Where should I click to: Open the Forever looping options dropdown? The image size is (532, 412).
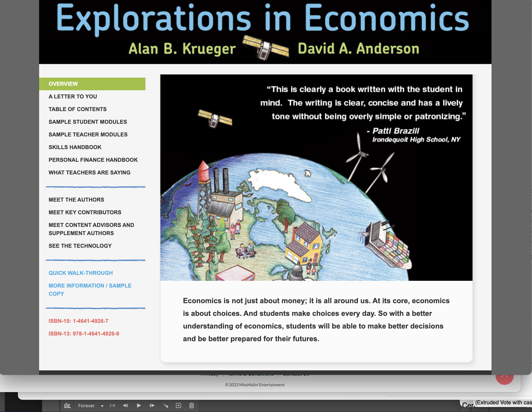point(102,406)
